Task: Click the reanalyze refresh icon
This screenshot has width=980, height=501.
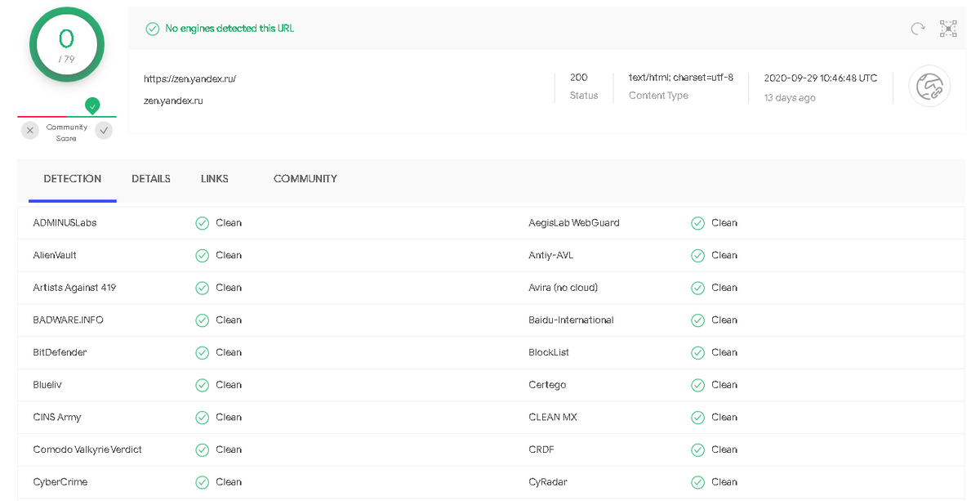Action: (918, 29)
